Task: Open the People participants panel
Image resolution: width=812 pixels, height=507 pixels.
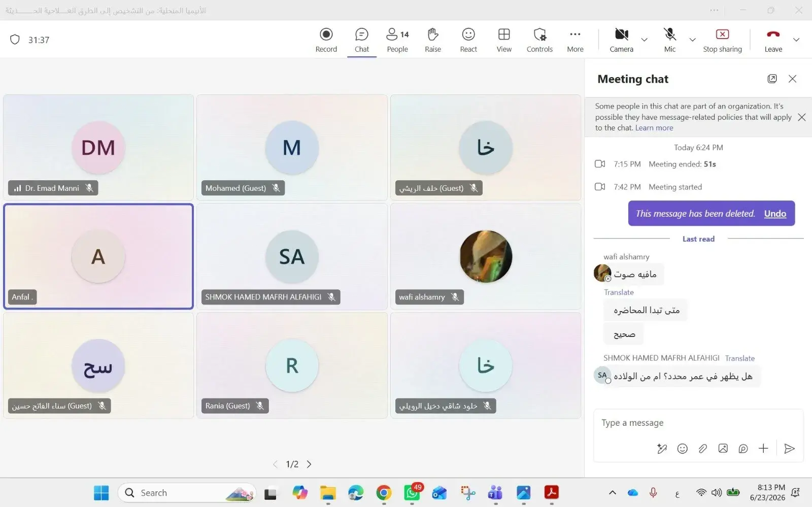Action: pos(397,40)
